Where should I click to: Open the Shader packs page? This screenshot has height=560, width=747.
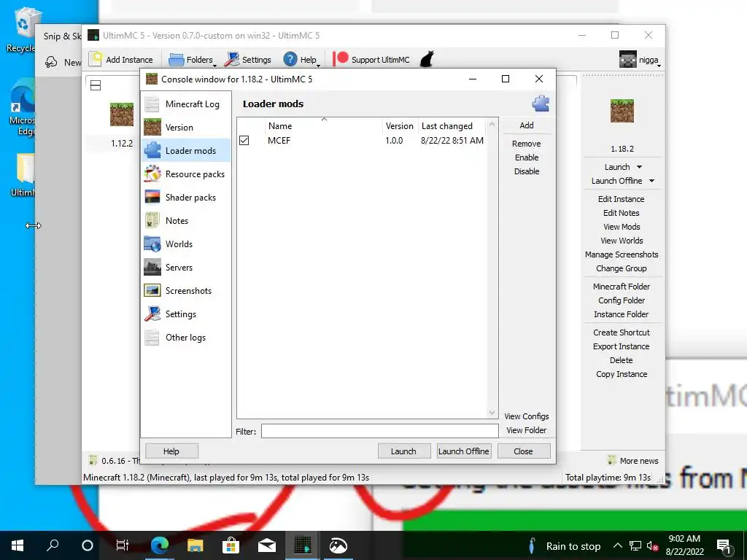(186, 197)
